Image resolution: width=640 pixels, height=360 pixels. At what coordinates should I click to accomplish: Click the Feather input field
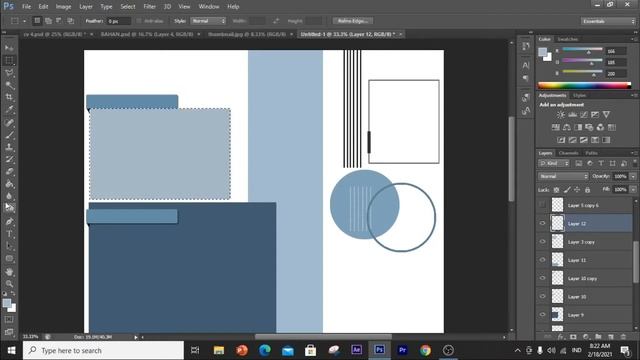119,21
